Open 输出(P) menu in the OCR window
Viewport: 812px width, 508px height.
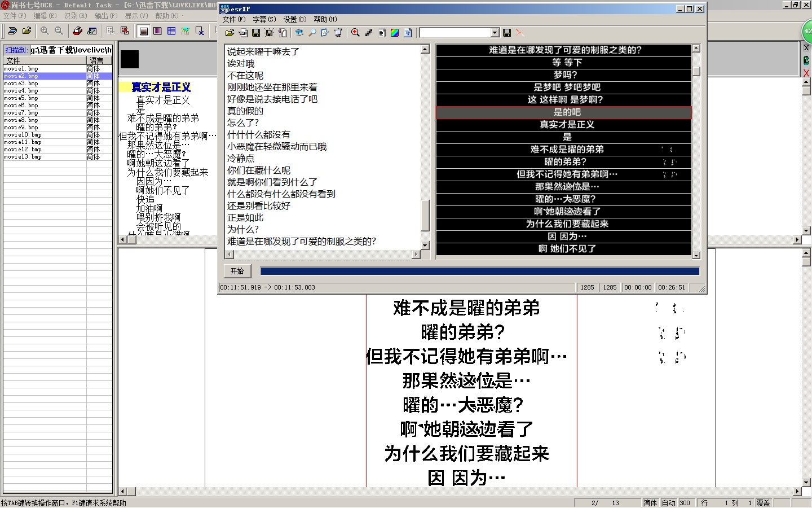106,16
